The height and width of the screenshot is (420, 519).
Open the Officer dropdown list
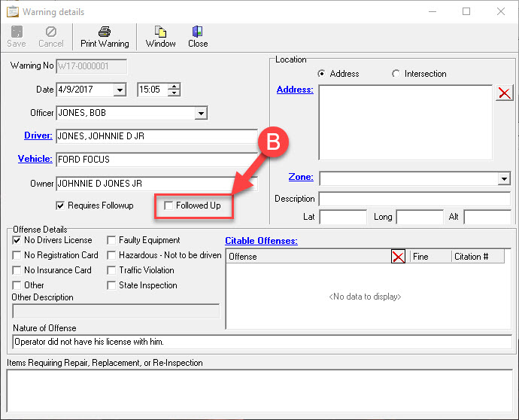click(x=201, y=113)
